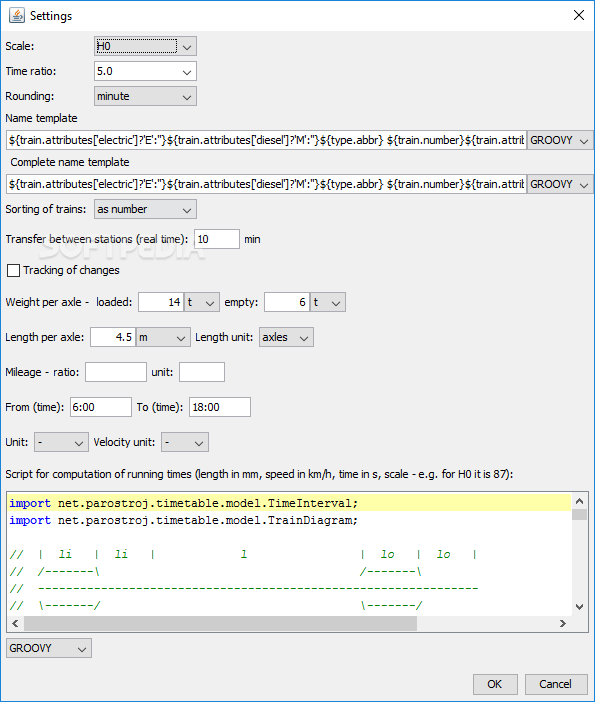Open the empty weight unit dropdown
595x702 pixels.
coord(328,302)
